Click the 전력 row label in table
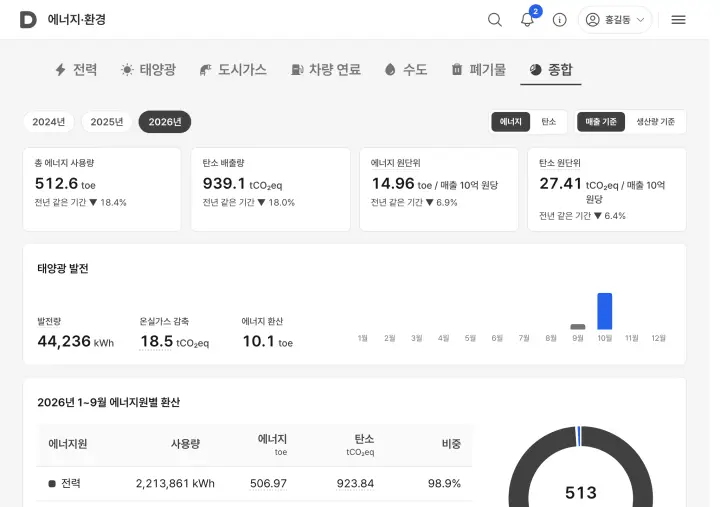This screenshot has width=720, height=507. [x=71, y=483]
